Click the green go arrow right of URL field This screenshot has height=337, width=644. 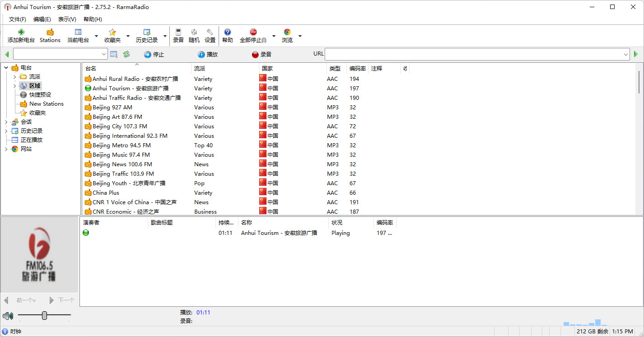tap(636, 54)
